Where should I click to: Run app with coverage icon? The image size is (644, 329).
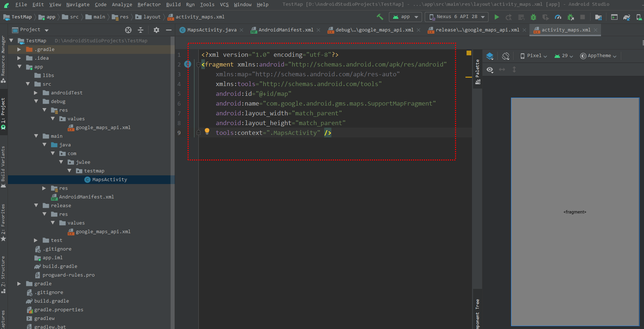[x=546, y=17]
